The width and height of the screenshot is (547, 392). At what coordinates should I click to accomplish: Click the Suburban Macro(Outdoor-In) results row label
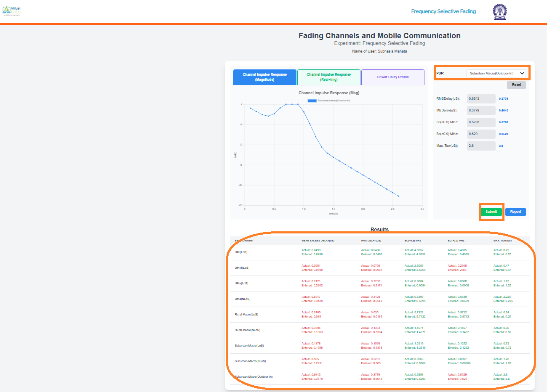254,377
